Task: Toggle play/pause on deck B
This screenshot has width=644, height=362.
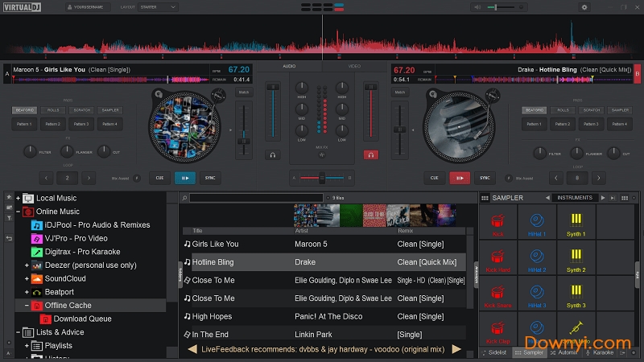Action: click(x=460, y=178)
